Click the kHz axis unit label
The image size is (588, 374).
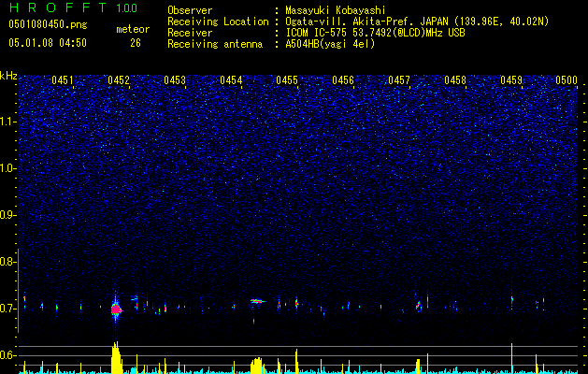pos(8,76)
